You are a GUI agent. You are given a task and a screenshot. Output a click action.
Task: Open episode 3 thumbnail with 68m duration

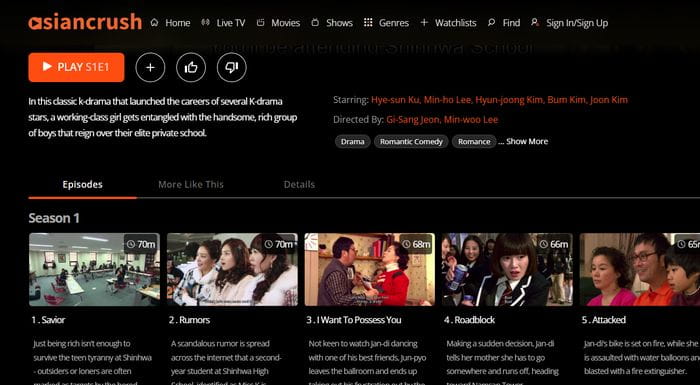coord(370,269)
